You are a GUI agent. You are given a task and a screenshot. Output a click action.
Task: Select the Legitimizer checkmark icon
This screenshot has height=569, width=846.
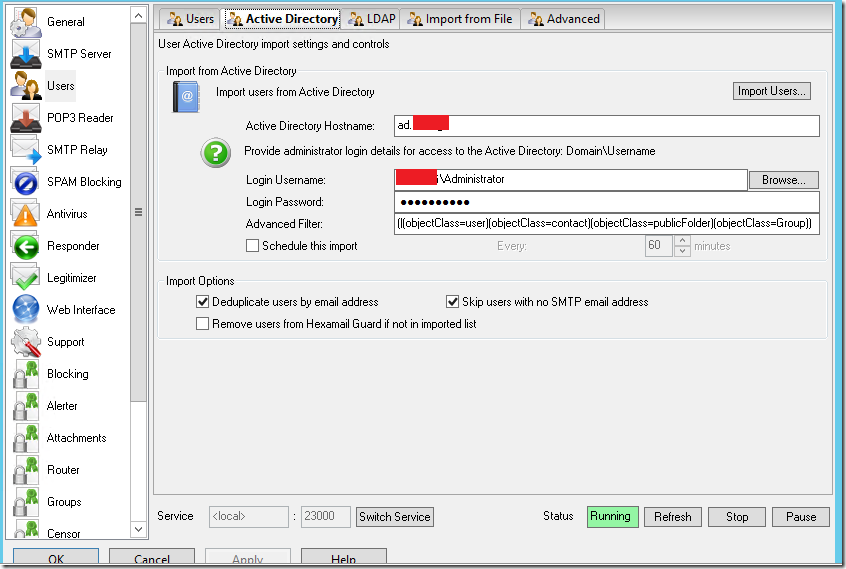pos(25,278)
